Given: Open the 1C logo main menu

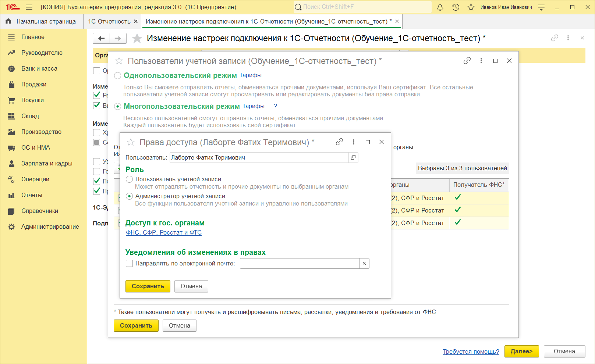Looking at the screenshot, I should (13, 7).
